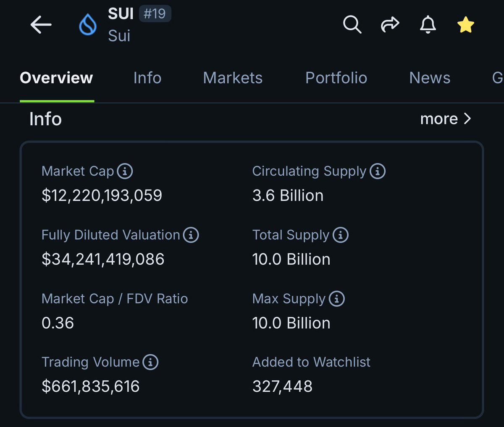Select Total Supply value 10.0 Billion
Viewport: 504px width, 427px height.
(291, 259)
